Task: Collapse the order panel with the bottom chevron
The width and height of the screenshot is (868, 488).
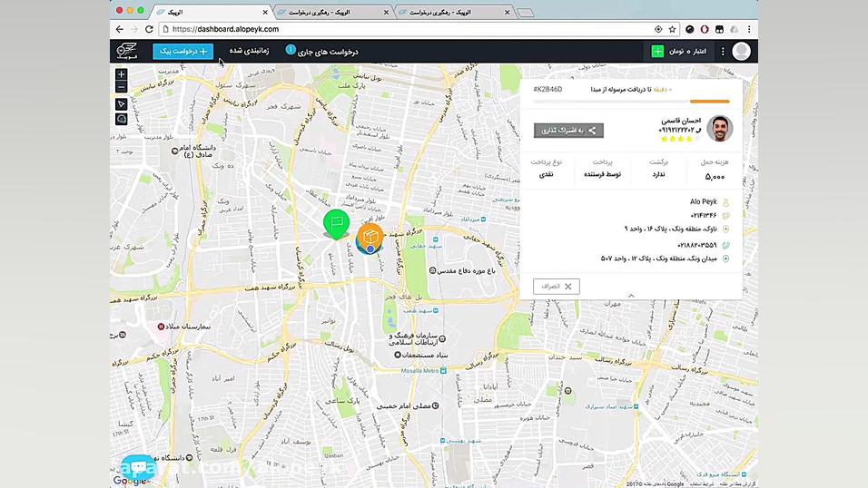Action: point(631,296)
